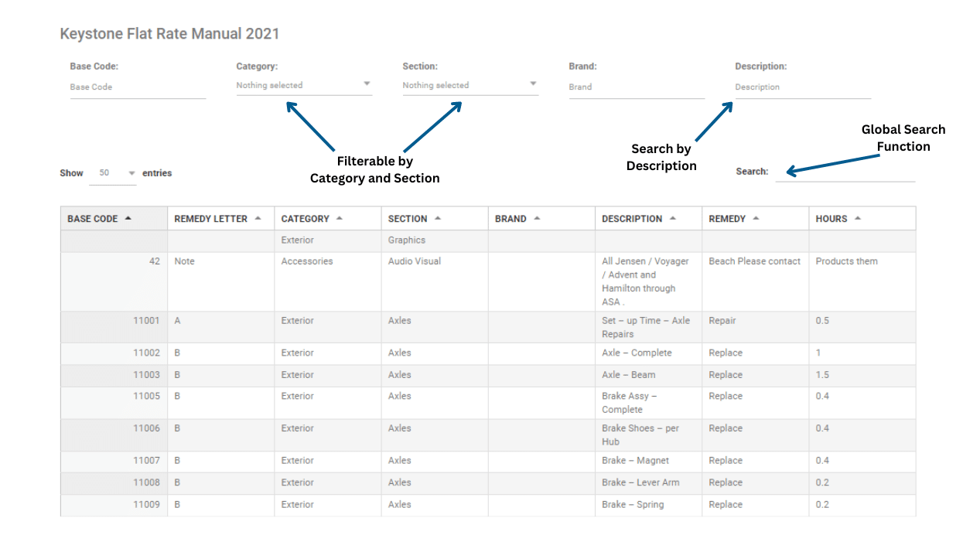Click base code 11005 cell

(x=114, y=403)
